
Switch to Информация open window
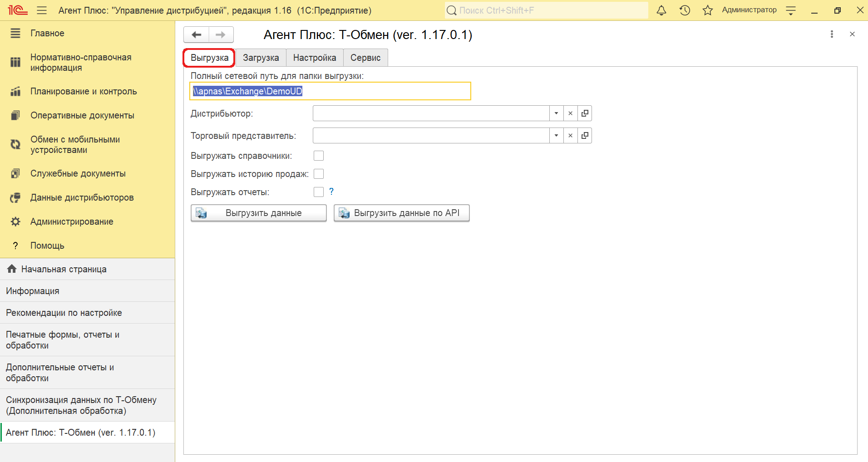click(x=87, y=291)
